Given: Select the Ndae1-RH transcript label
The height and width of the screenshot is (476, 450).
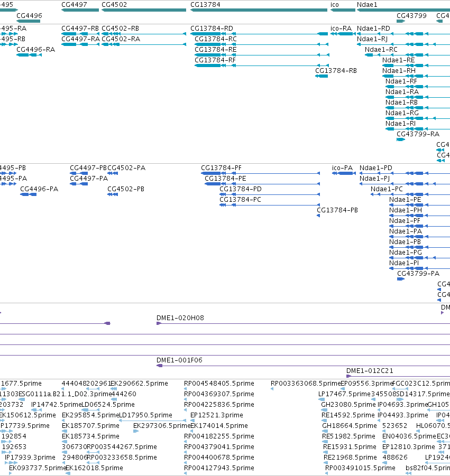Looking at the screenshot, I should coord(399,70).
